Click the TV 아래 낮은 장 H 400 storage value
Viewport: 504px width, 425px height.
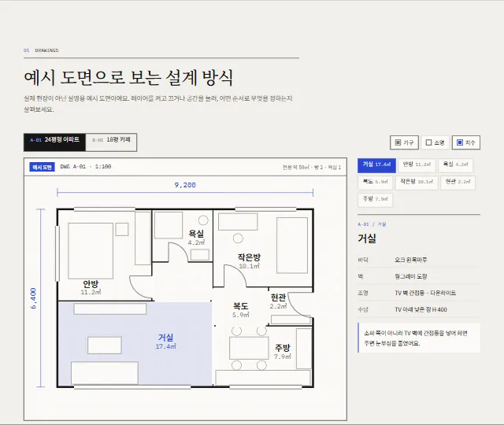(x=421, y=309)
